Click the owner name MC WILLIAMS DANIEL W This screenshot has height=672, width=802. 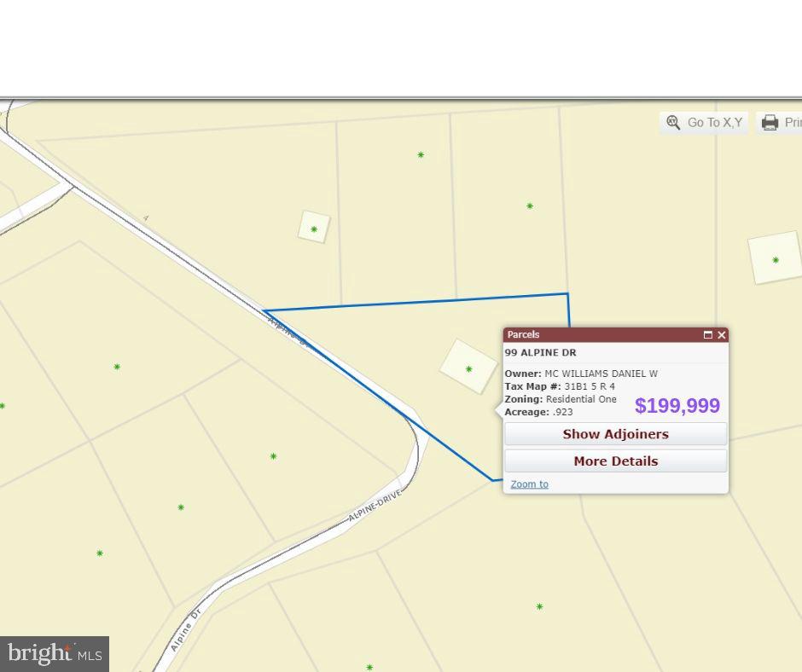[601, 374]
